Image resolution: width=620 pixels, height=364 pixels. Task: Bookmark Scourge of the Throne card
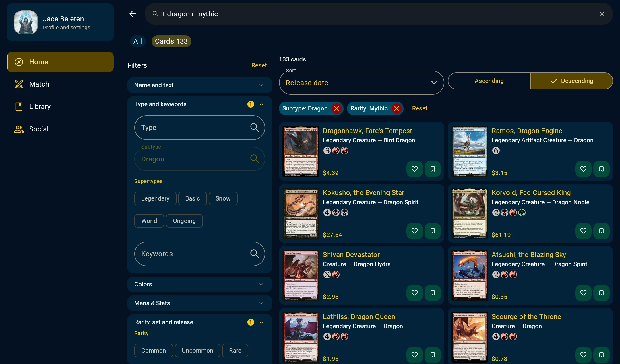601,355
